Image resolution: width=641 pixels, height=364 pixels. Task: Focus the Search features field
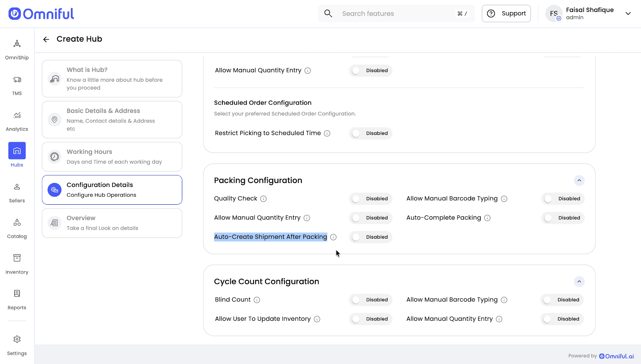pyautogui.click(x=397, y=14)
